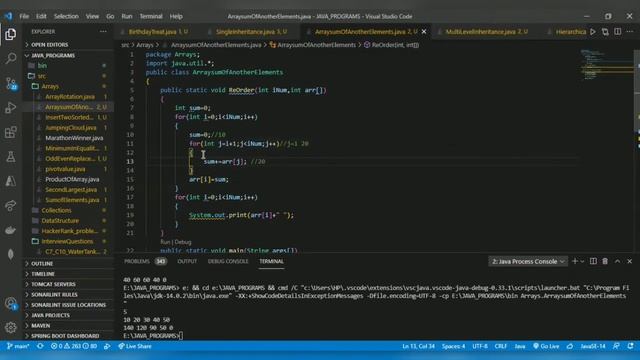This screenshot has width=640, height=360.
Task: Close the ArraysumOfAnotherElements.java tab
Action: click(x=424, y=31)
